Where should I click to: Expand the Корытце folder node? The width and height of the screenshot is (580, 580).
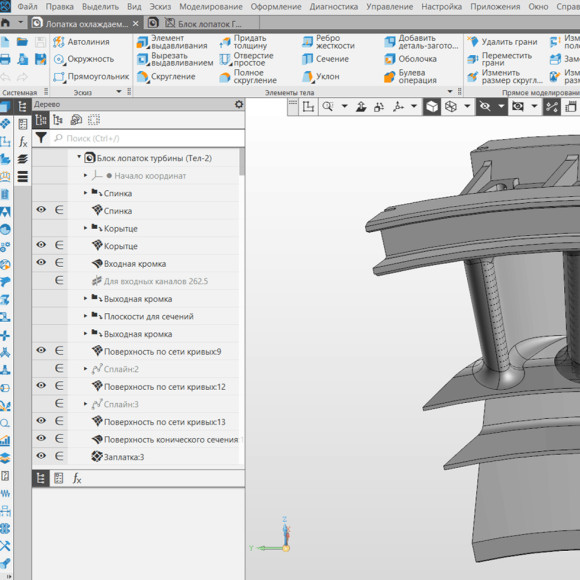[85, 228]
